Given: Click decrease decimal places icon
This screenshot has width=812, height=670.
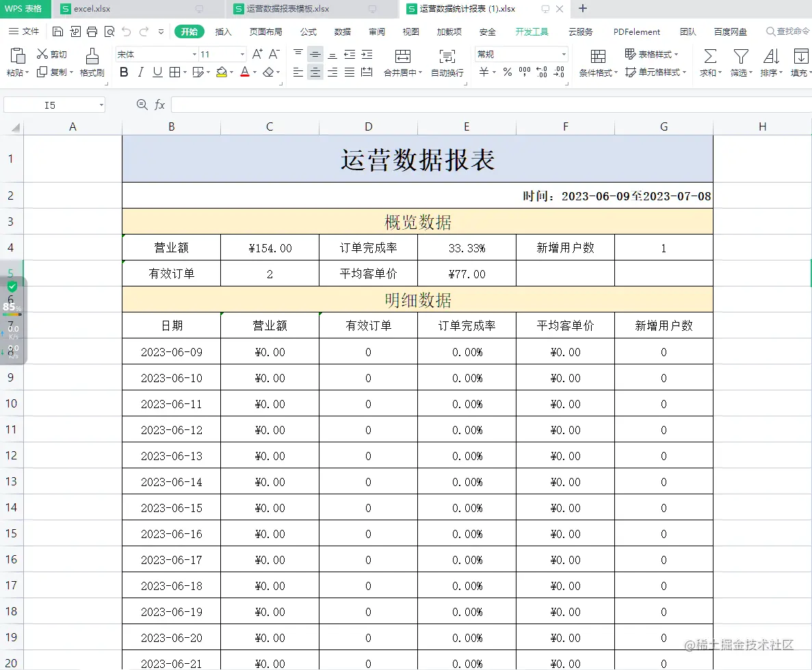Looking at the screenshot, I should (x=559, y=72).
